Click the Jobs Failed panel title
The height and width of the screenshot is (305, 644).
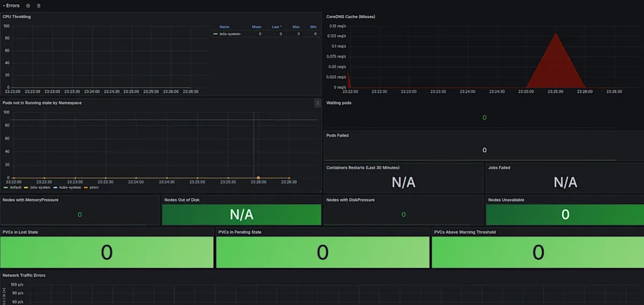click(x=499, y=168)
